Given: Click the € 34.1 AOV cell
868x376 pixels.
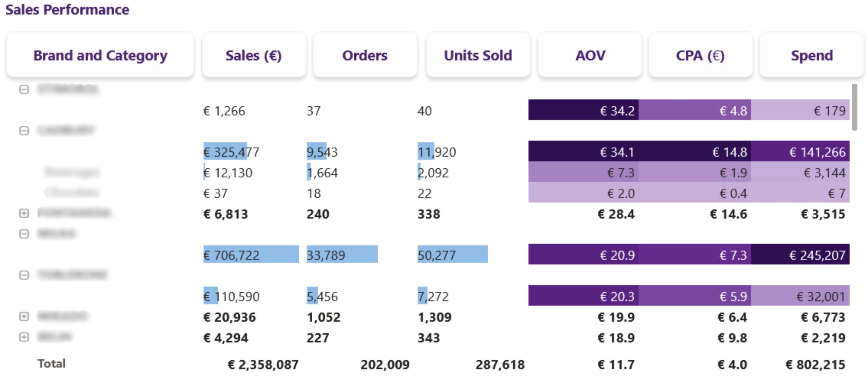Looking at the screenshot, I should (x=583, y=151).
